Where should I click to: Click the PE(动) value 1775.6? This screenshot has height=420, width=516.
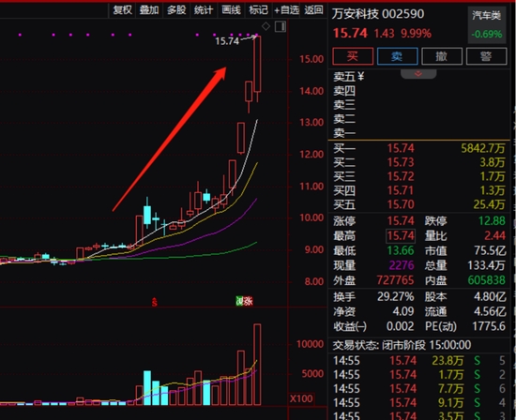[489, 326]
